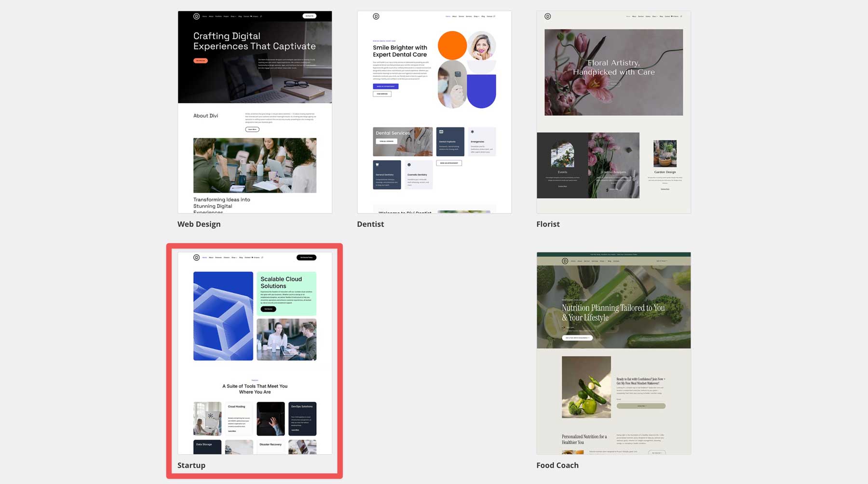Click the Get Started button on the Startup hero
Viewport: 868px width, 484px height.
[268, 309]
